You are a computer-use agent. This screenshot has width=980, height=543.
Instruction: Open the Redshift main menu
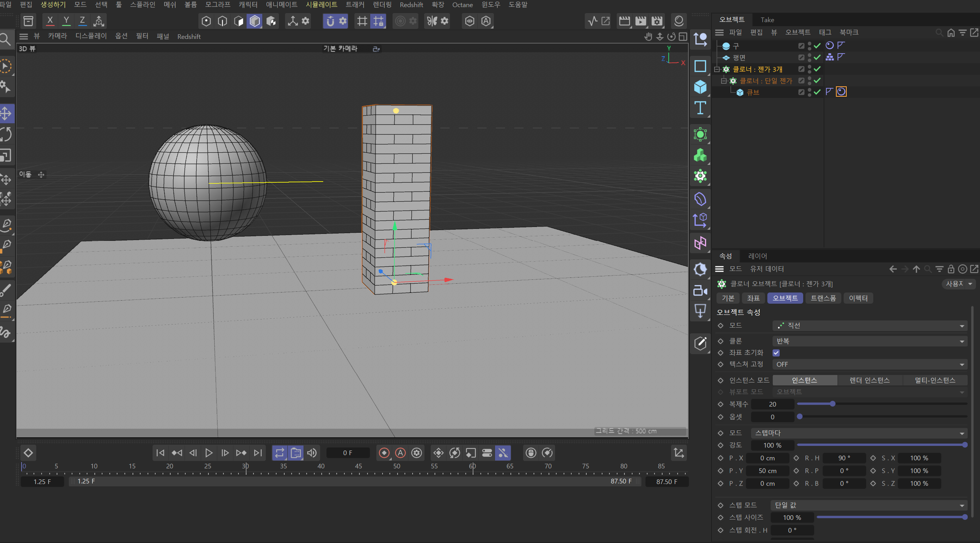(411, 5)
